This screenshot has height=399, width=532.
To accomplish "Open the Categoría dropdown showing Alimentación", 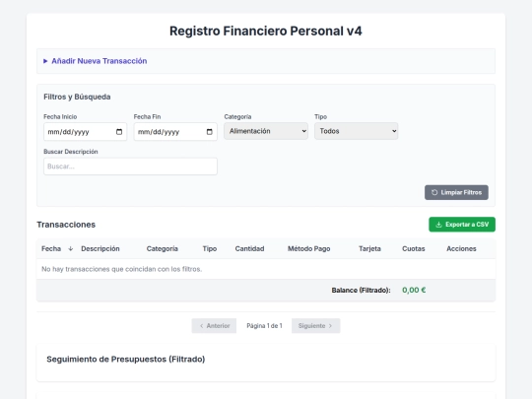I will (266, 131).
